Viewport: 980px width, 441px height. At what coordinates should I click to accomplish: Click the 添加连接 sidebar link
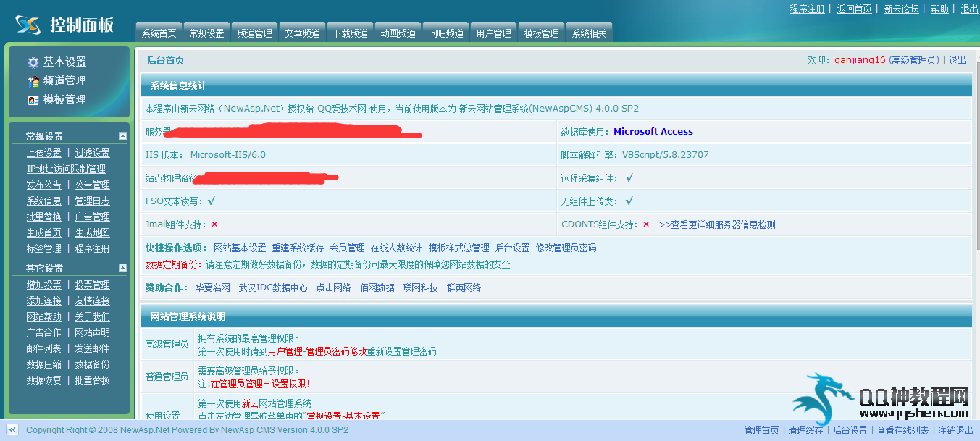(44, 301)
